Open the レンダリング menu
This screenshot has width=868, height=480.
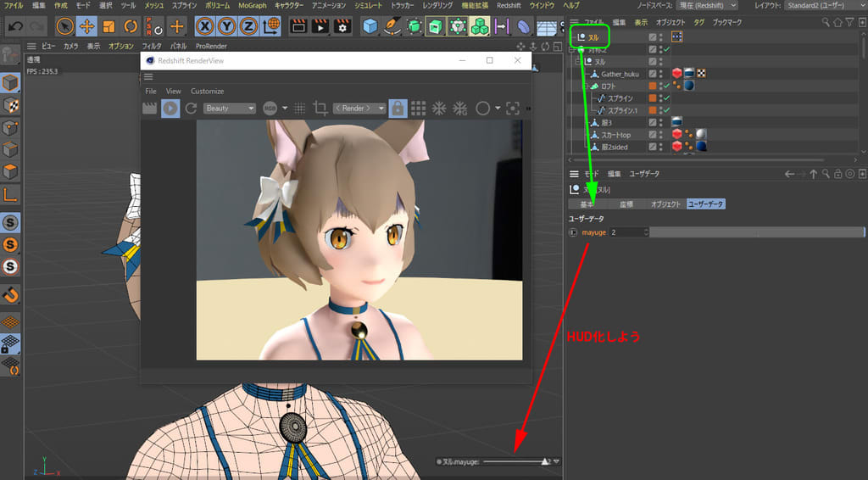[x=437, y=5]
